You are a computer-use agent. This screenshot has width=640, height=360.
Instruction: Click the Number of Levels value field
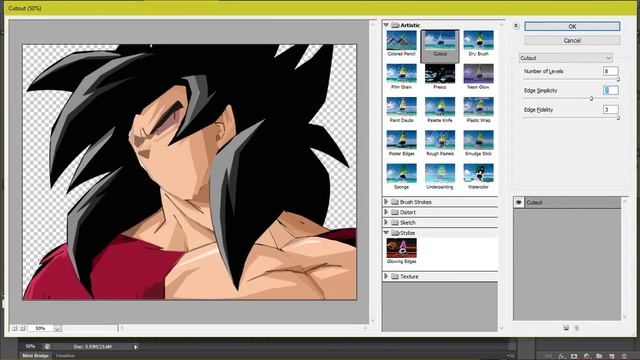tap(611, 71)
